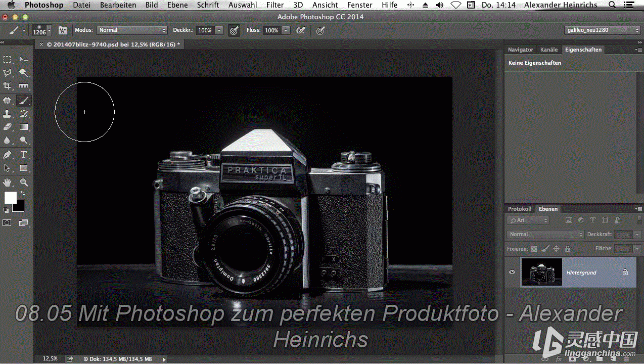Toggle pressure control for brush size
This screenshot has height=364, width=644.
tap(320, 30)
